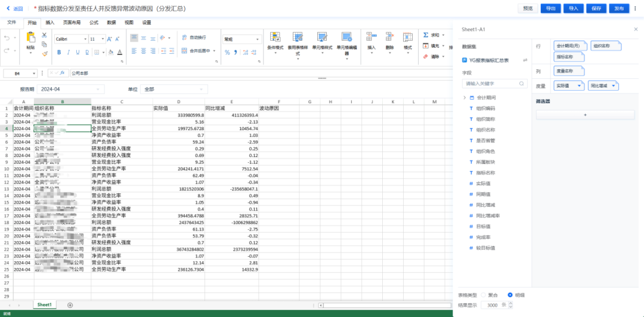Click the 保存 save button

596,8
